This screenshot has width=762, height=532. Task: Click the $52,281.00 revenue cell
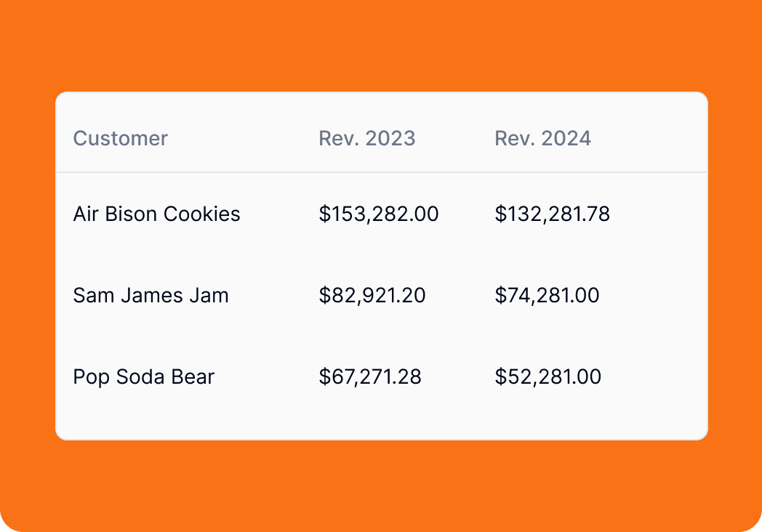pos(548,377)
